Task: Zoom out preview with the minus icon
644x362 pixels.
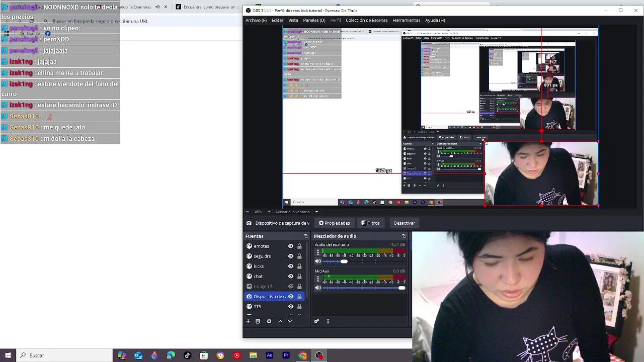Action: 247,212
